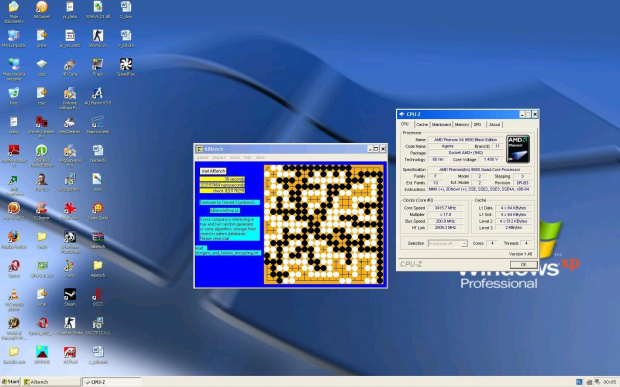Launch BitComet from the desktop
Viewport: 620px width, 387px height.
(x=42, y=9)
